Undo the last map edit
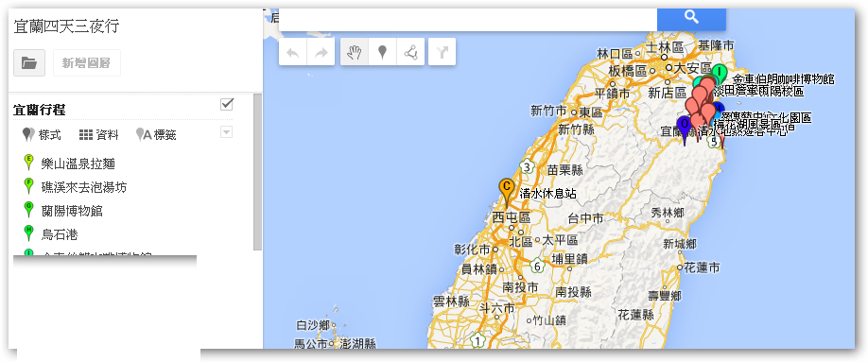 (x=293, y=52)
